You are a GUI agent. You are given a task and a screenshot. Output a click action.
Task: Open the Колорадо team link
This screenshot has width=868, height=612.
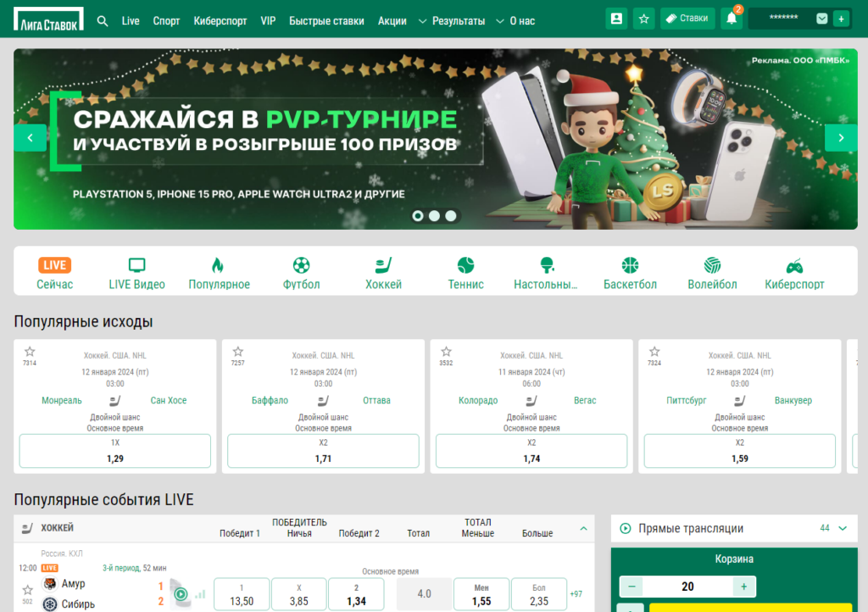[x=478, y=400]
